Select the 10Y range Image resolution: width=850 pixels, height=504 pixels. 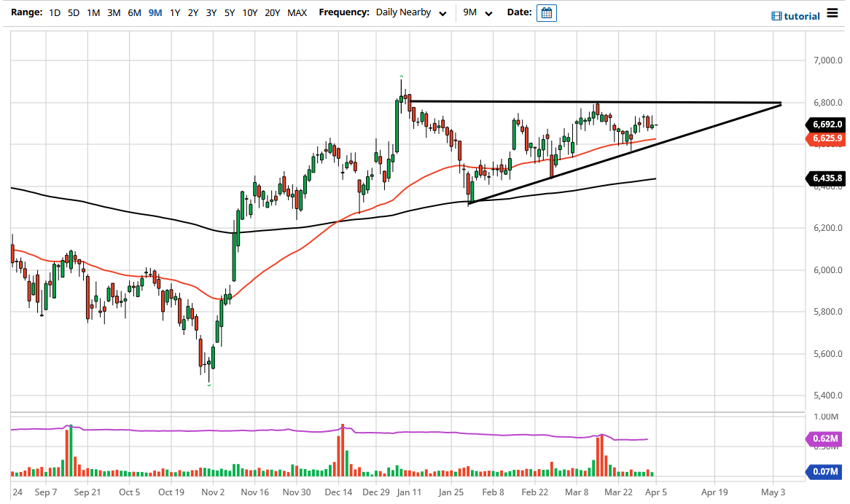[249, 12]
